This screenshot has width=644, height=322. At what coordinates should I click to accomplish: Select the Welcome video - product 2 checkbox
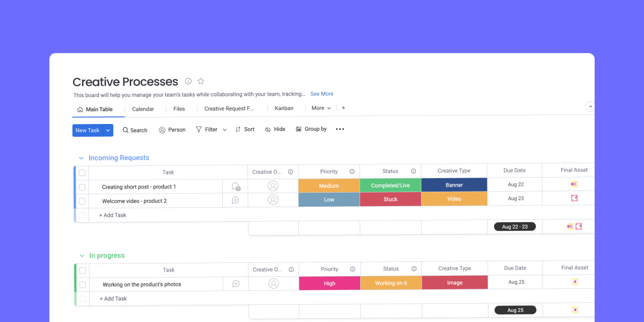[x=82, y=201]
